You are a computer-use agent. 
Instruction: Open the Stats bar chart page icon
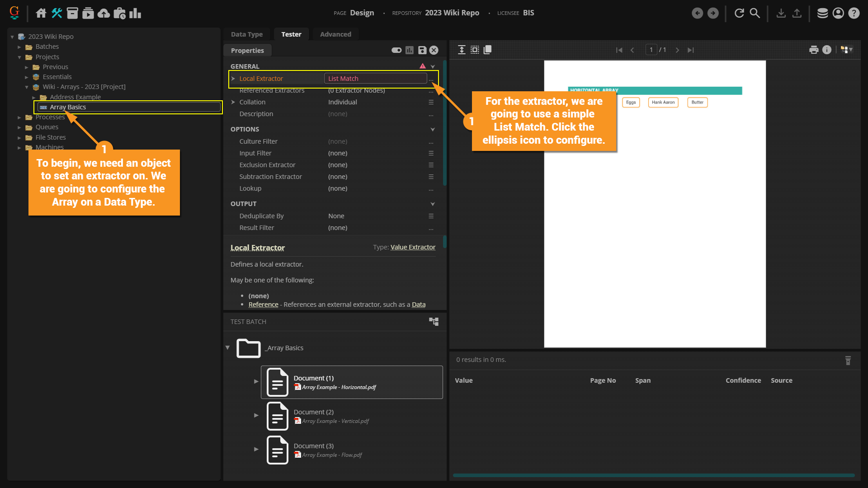coord(135,13)
